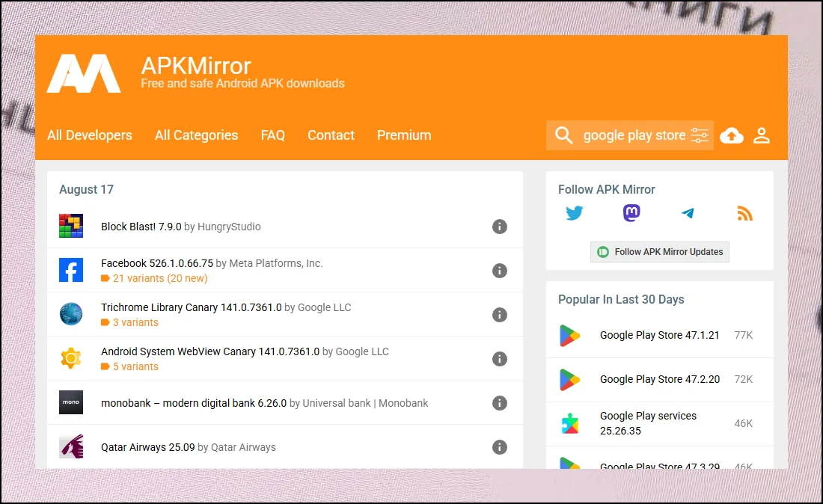The height and width of the screenshot is (504, 823).
Task: Expand info for Facebook 526.1.0.66.75
Action: [500, 271]
